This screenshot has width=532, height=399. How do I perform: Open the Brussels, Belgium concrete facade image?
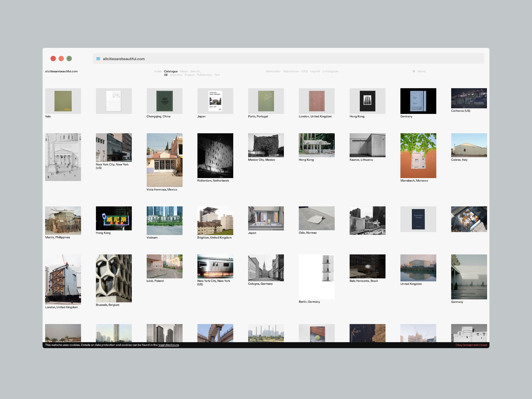[x=114, y=278]
